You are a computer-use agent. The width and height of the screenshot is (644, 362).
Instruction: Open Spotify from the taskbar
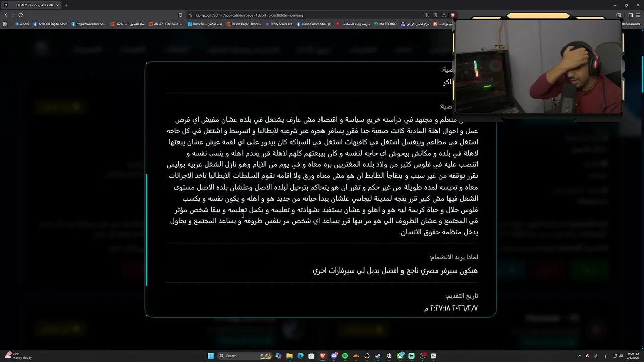(345, 356)
